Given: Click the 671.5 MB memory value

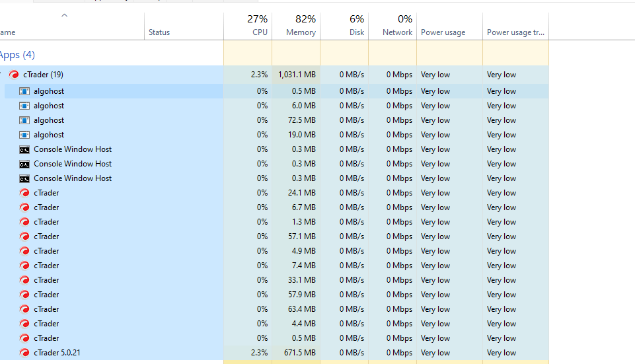Looking at the screenshot, I should coord(300,353).
